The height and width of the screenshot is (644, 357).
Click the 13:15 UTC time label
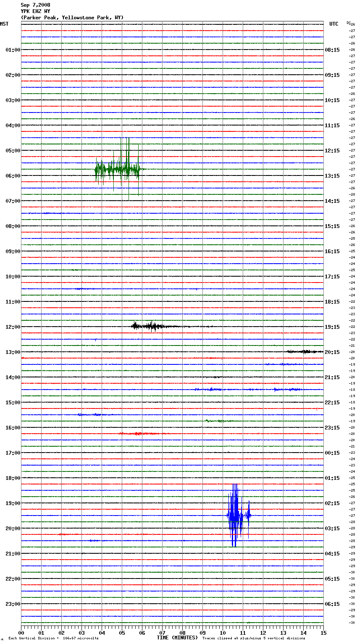[332, 176]
